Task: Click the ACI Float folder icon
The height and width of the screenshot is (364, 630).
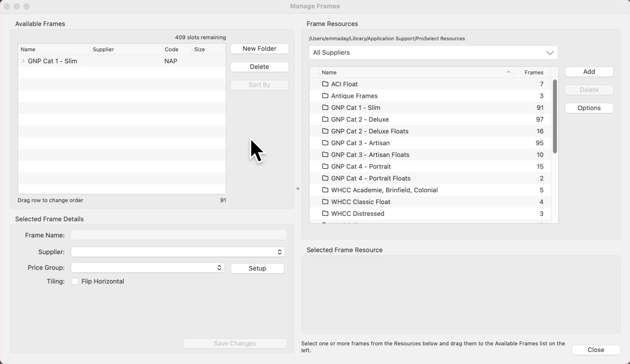Action: click(x=325, y=84)
